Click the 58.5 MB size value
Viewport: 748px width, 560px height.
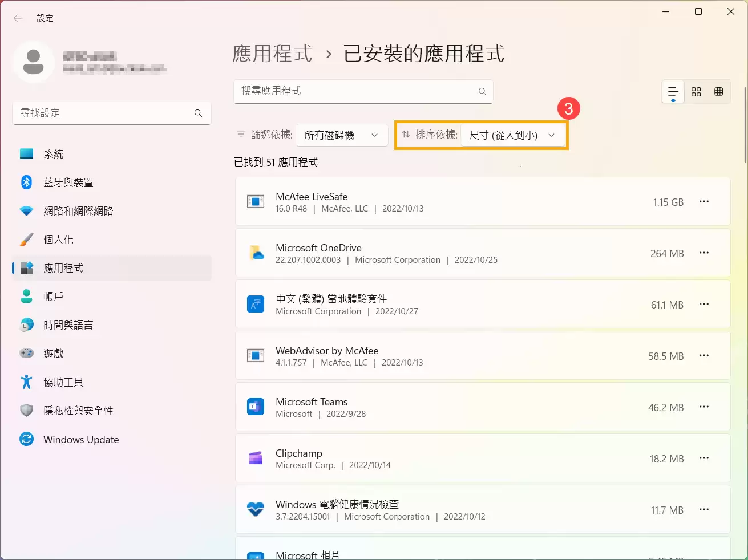(x=666, y=356)
